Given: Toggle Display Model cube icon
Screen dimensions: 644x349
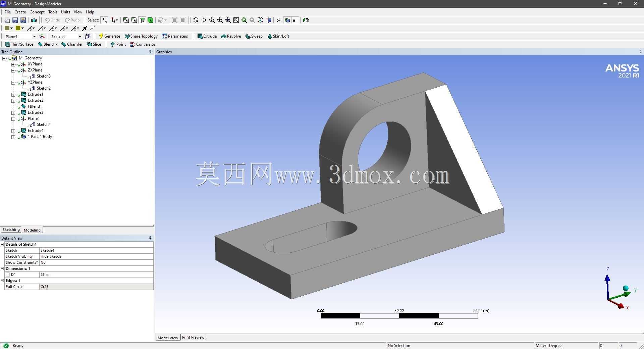Looking at the screenshot, I should pyautogui.click(x=287, y=20).
